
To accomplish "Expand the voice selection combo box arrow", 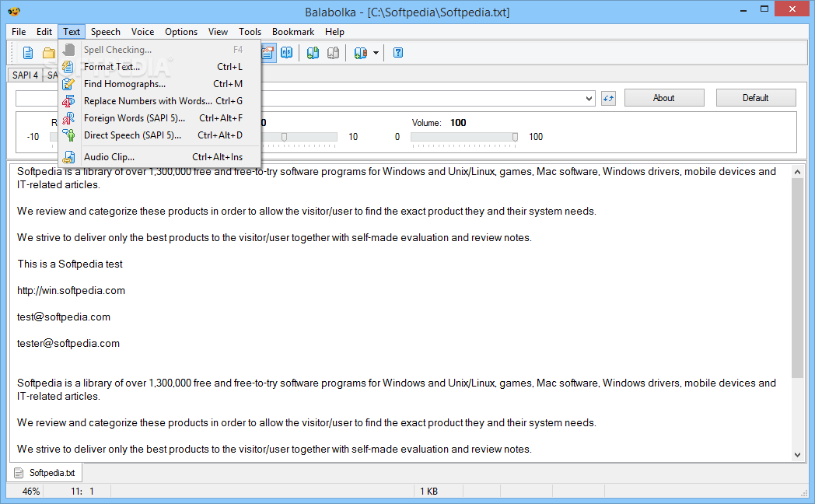I will (589, 98).
